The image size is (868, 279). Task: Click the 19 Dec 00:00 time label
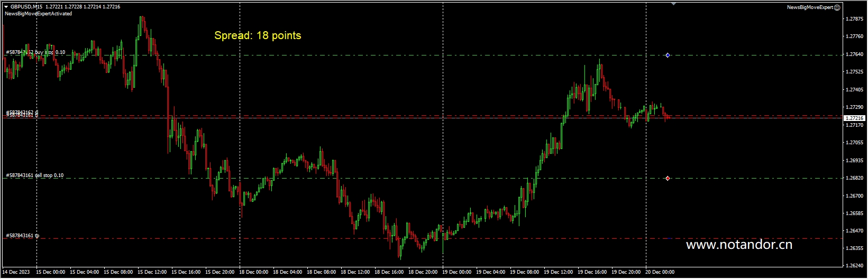pos(458,272)
